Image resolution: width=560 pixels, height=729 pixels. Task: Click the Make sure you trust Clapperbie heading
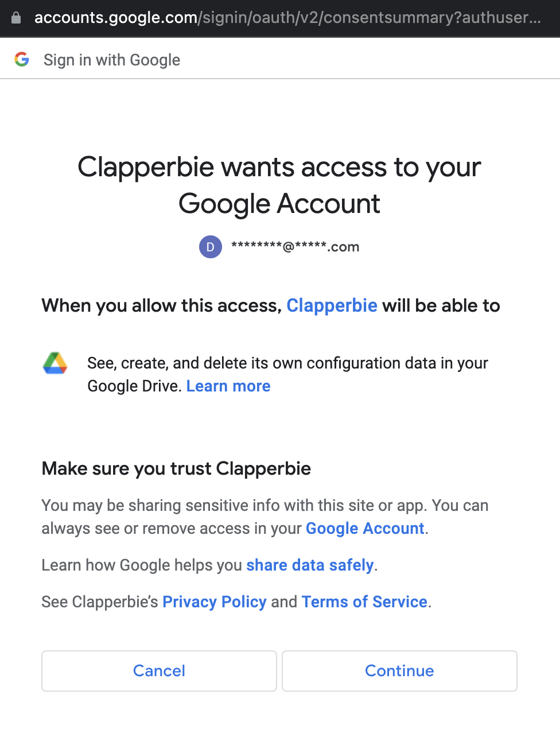[176, 468]
